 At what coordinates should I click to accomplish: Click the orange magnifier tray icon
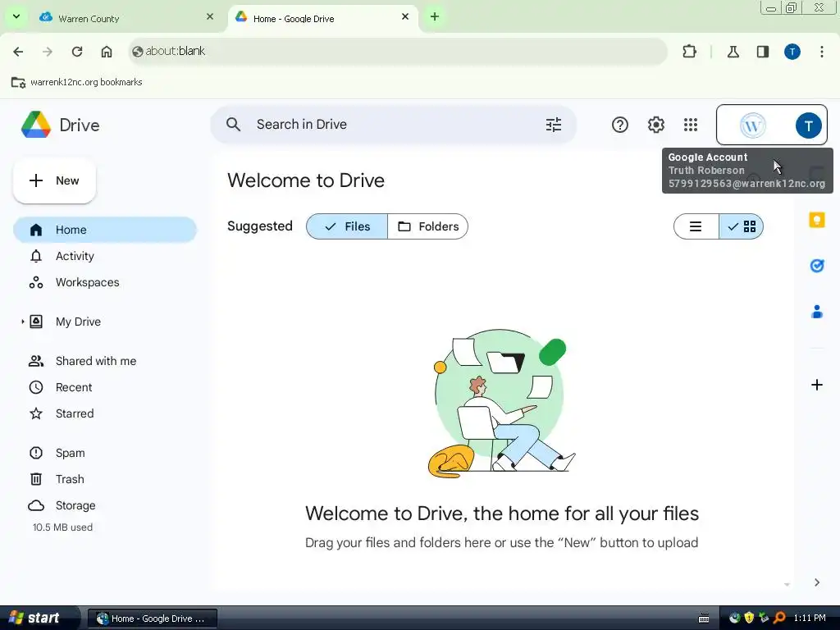click(779, 618)
